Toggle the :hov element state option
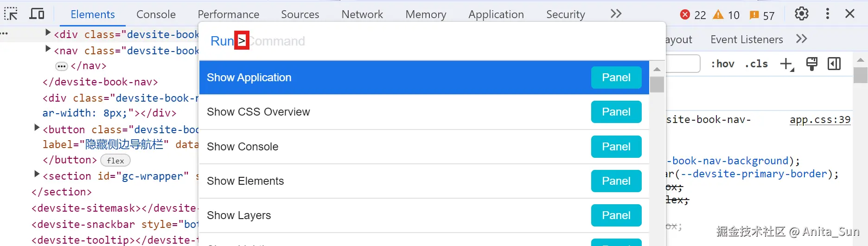 (x=722, y=64)
